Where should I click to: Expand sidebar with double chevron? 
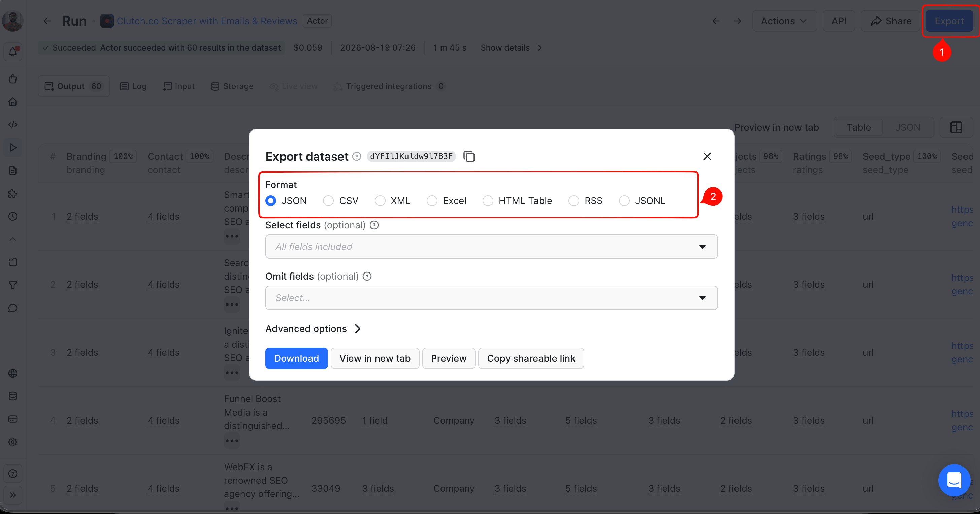(x=12, y=494)
